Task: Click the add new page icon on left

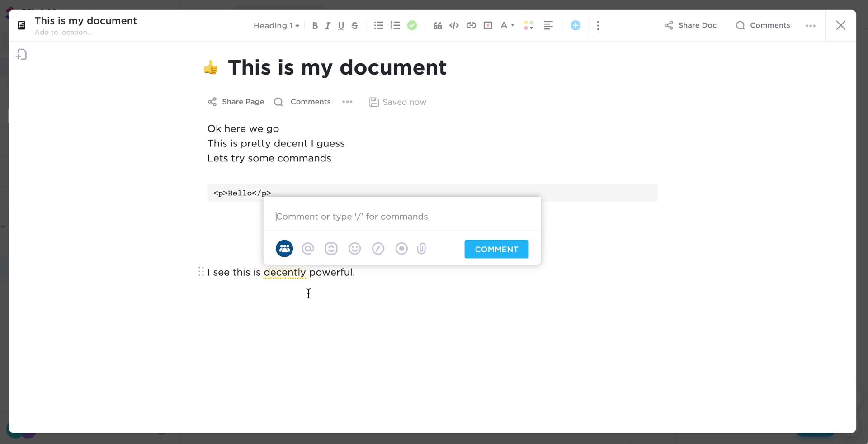Action: click(x=21, y=54)
